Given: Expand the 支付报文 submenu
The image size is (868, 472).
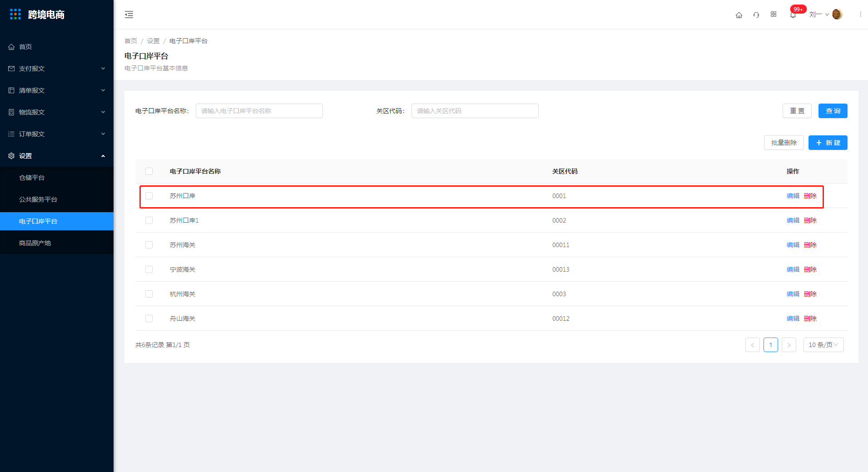Looking at the screenshot, I should 103,69.
